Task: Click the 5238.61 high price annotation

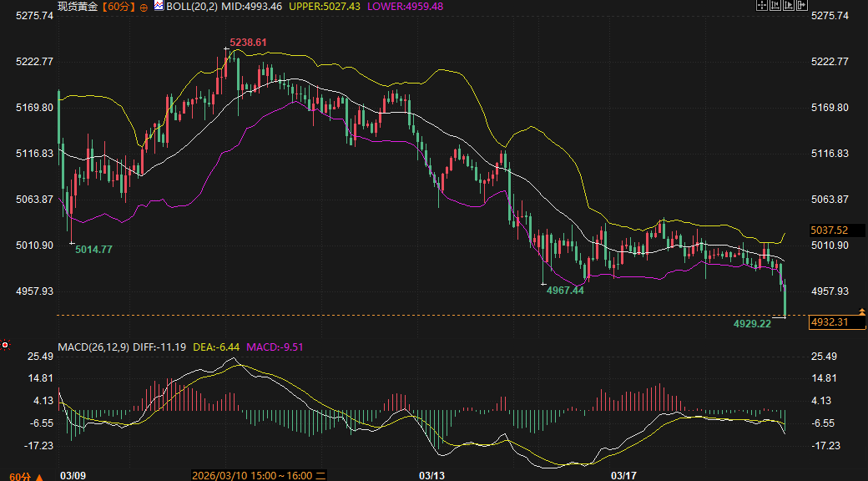Action: click(x=249, y=43)
